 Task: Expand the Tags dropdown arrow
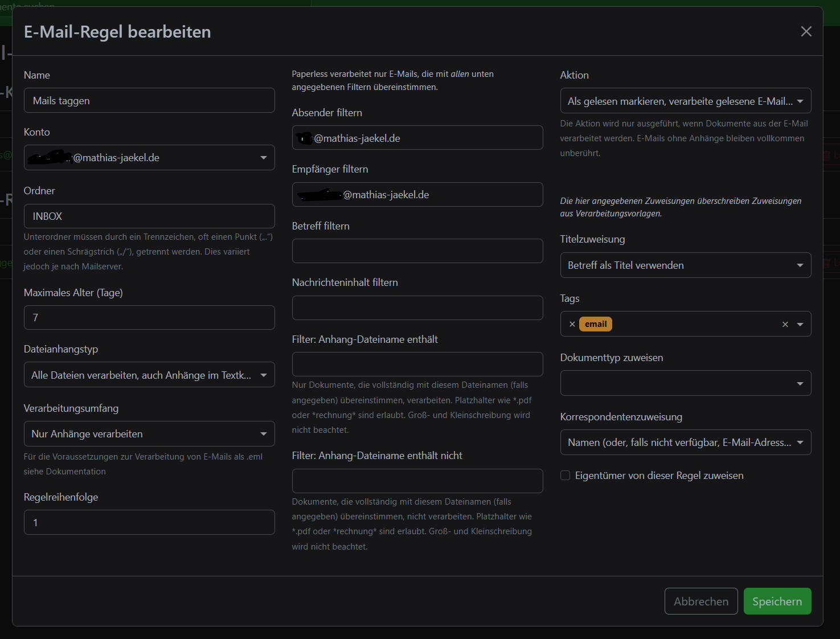[x=800, y=324]
